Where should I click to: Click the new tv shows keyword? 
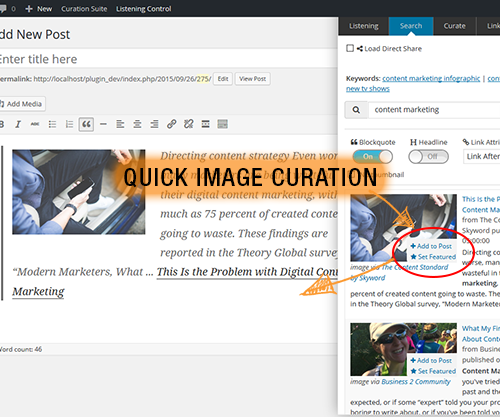pyautogui.click(x=368, y=89)
